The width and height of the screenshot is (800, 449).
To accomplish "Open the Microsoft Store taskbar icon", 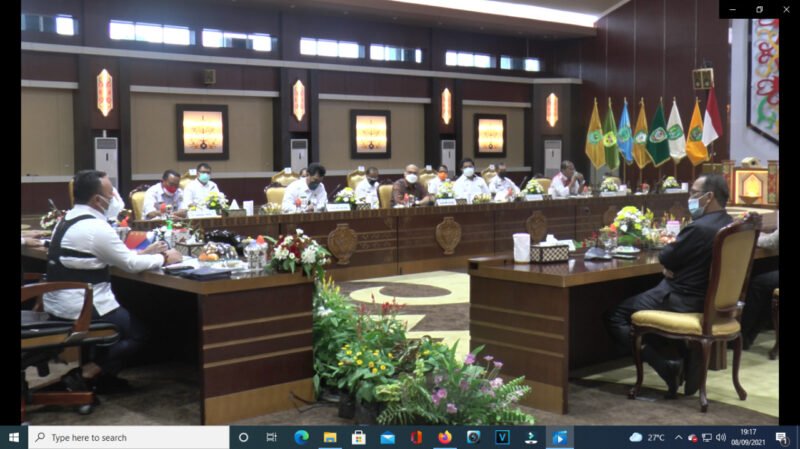I will [358, 437].
